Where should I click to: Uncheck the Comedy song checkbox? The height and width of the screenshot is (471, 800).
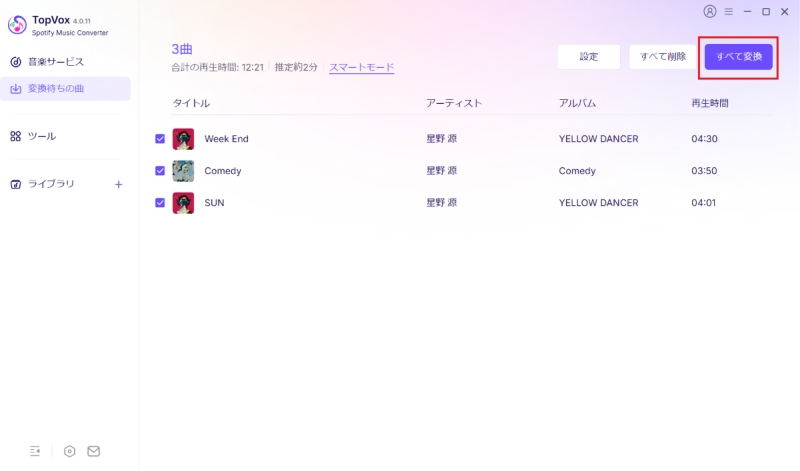[x=160, y=170]
